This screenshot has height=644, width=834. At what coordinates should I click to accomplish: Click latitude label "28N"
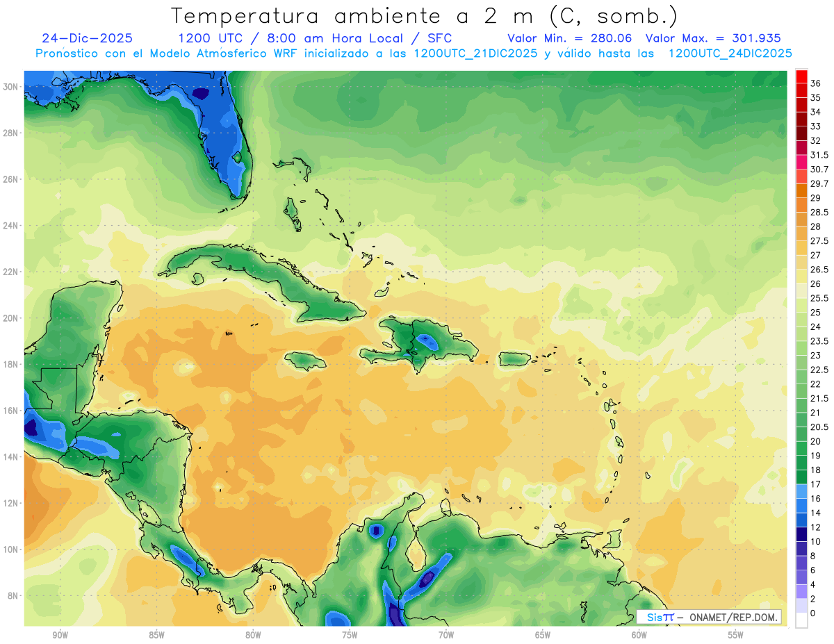click(x=10, y=133)
